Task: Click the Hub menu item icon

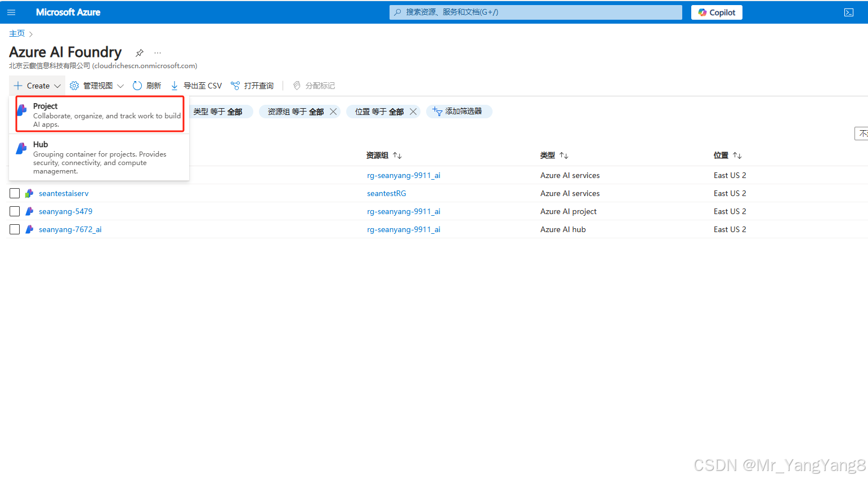Action: coord(21,148)
